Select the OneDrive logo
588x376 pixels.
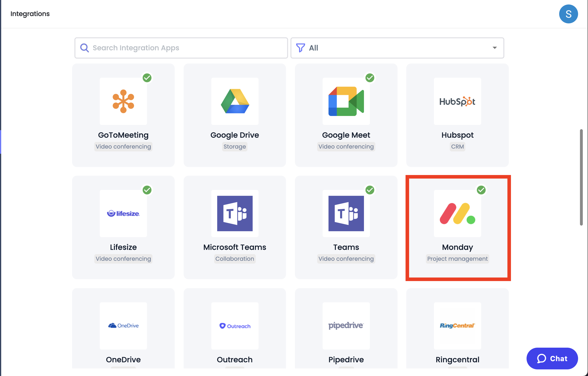point(123,326)
